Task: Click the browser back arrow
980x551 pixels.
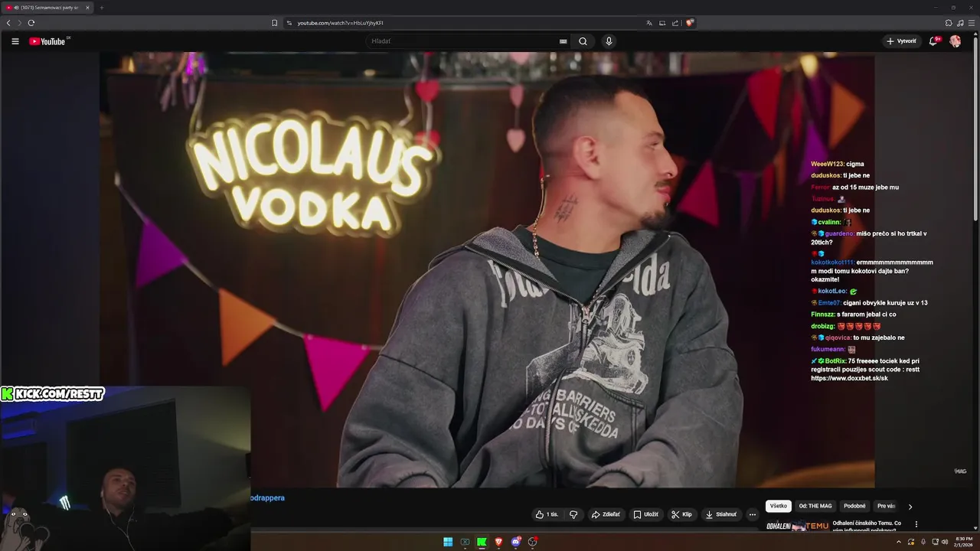Action: [x=8, y=23]
